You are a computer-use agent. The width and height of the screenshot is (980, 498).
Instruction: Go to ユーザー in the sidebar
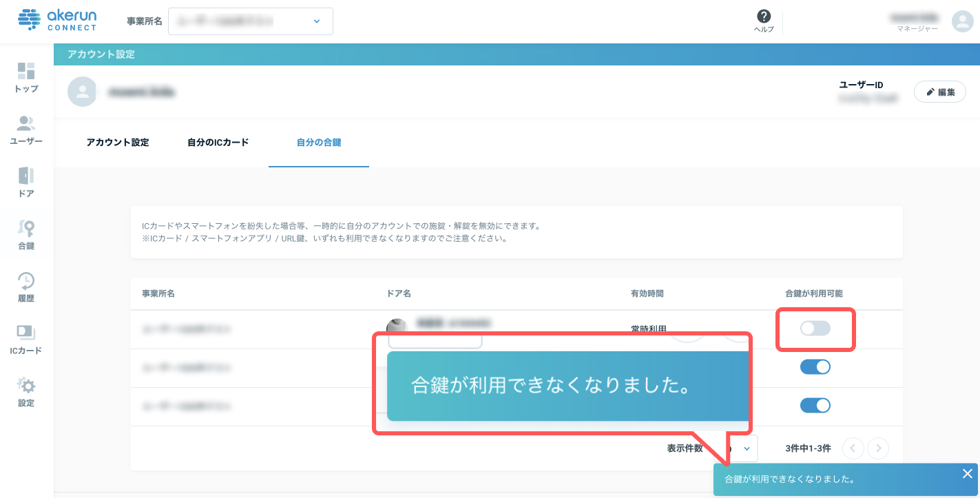pos(26,129)
